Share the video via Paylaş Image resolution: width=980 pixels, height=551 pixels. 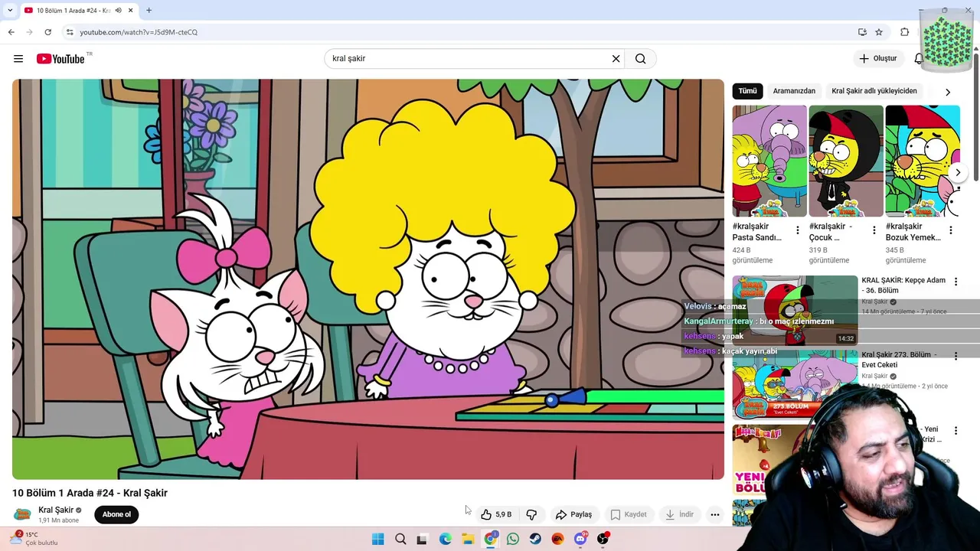pos(573,514)
